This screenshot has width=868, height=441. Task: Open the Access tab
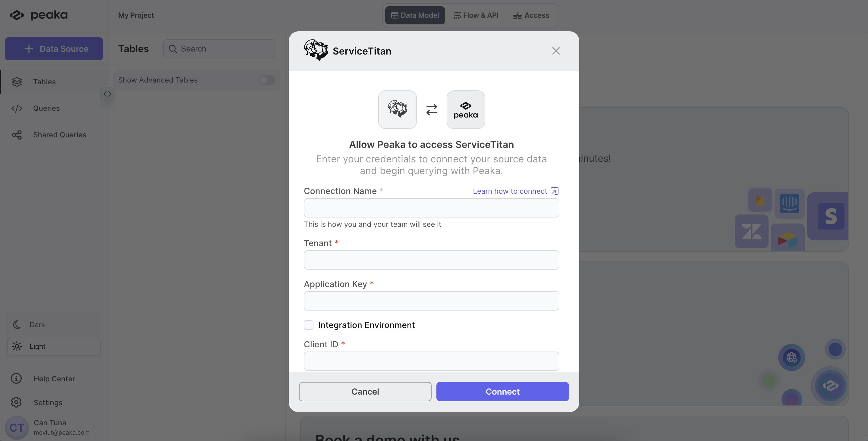tap(531, 15)
